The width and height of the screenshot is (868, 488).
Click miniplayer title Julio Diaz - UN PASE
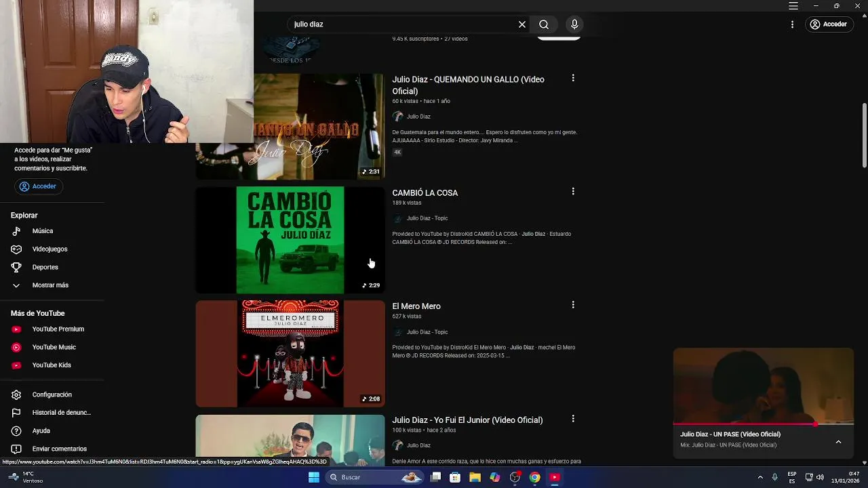(x=730, y=434)
